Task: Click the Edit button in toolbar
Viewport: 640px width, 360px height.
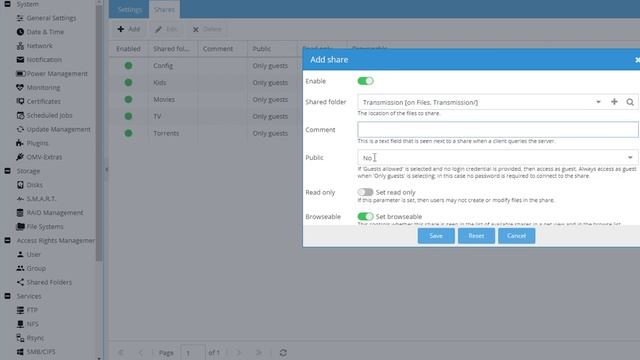Action: pyautogui.click(x=167, y=29)
